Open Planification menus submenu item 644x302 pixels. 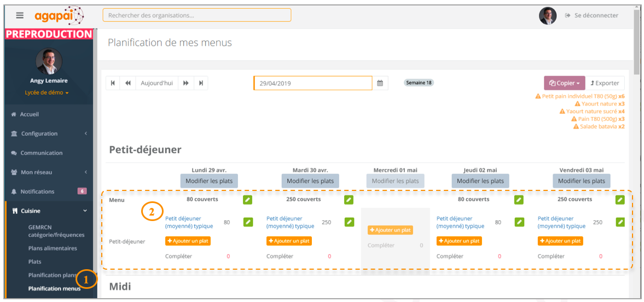[54, 288]
